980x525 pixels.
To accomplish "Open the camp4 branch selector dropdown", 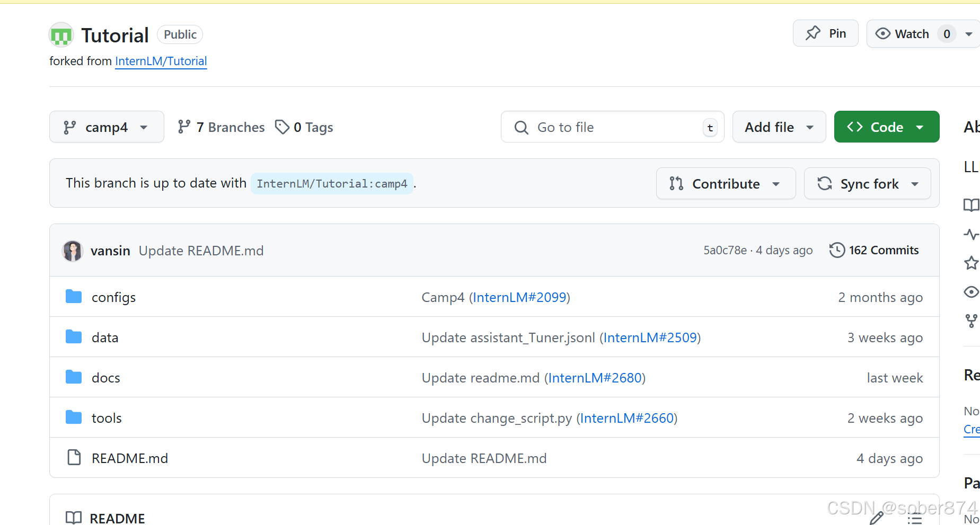I will [107, 127].
